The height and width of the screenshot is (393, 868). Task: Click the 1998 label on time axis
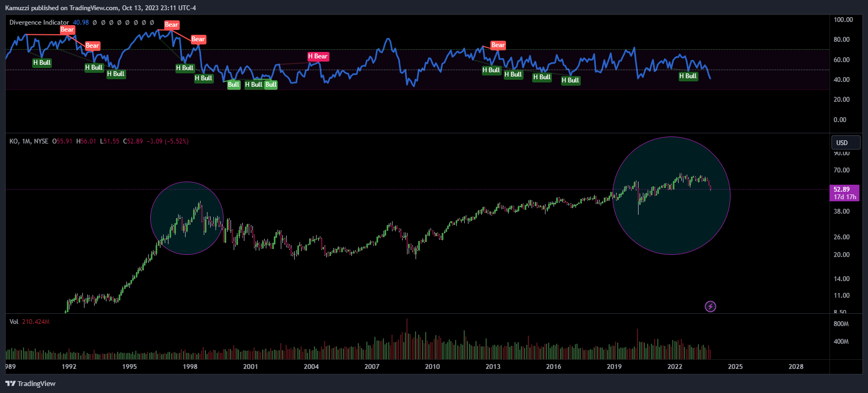click(x=190, y=367)
